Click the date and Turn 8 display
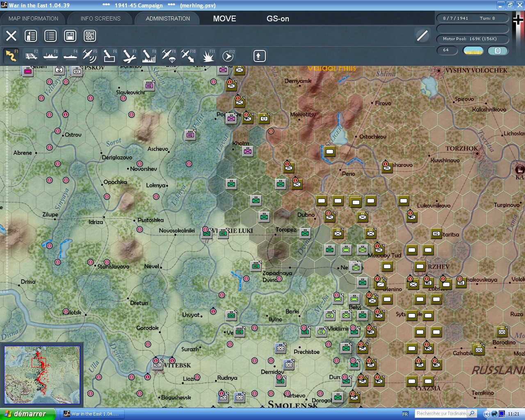 tap(472, 18)
